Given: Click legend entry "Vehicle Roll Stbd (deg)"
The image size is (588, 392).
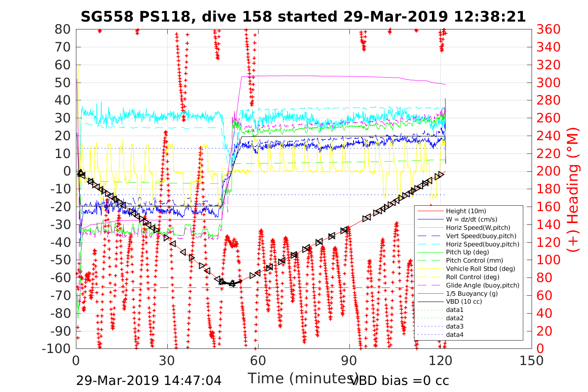Looking at the screenshot, I should pos(481,269).
